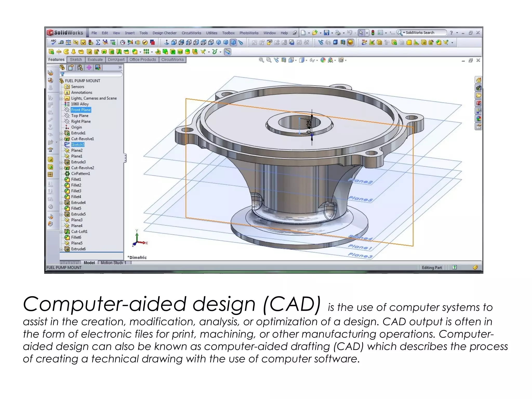The image size is (532, 399).
Task: Open the Design Library folder icon in task pane
Action: click(478, 95)
